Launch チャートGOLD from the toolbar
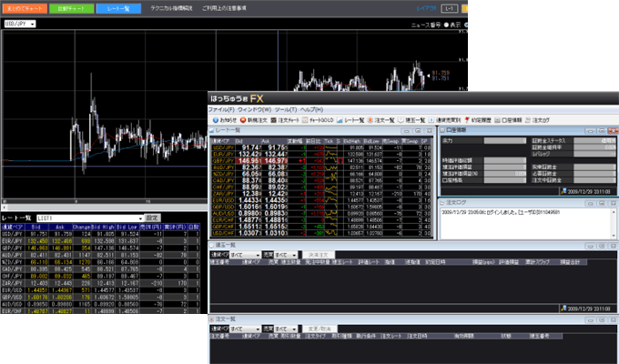Screen dimensions: 619x364 [318, 120]
